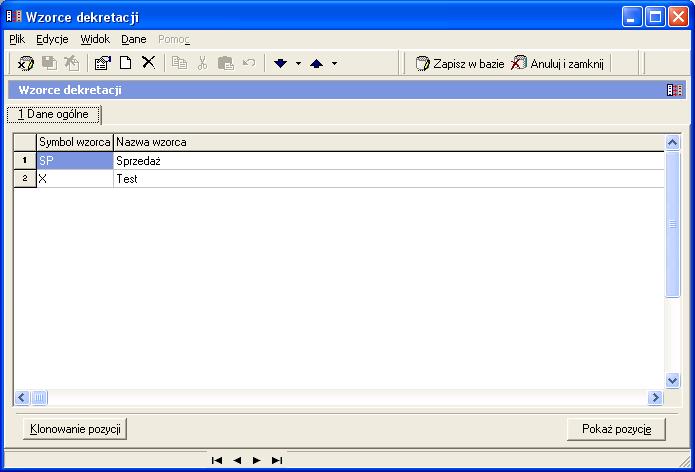Viewport: 695px width, 472px height.
Task: Select the X symbol cell
Action: coord(74,179)
